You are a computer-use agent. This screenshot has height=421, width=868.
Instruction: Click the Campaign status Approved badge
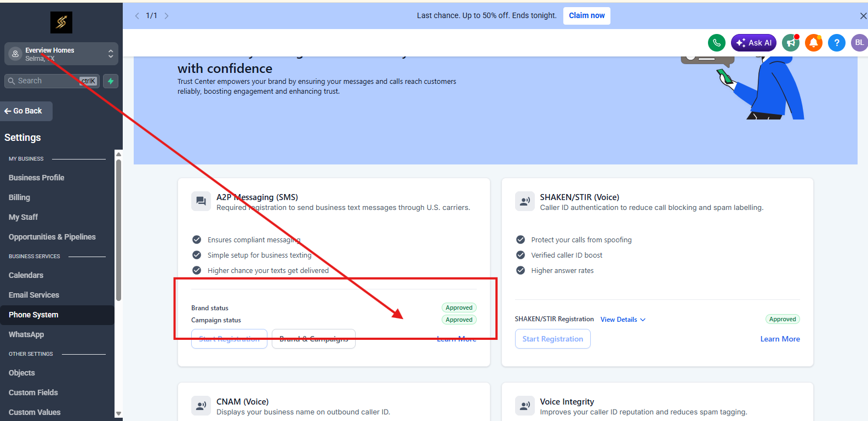(x=459, y=320)
